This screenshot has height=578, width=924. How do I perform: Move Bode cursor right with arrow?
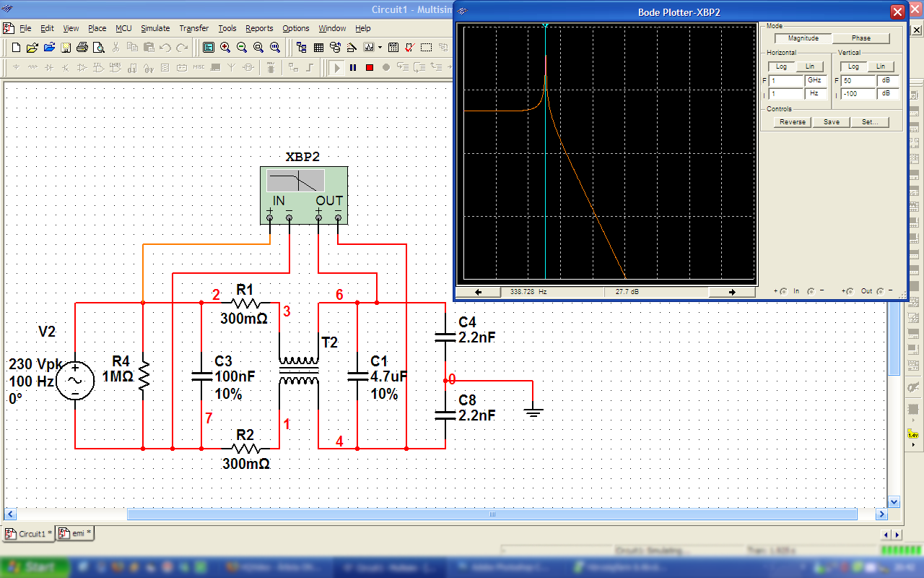(731, 292)
